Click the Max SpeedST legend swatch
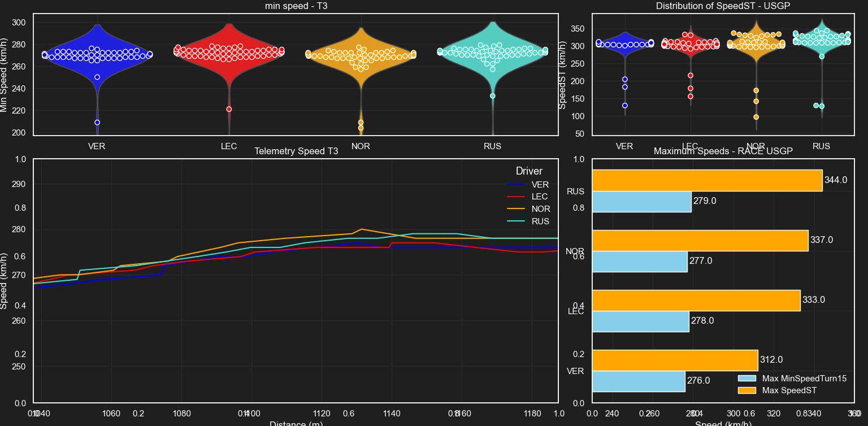868x426 pixels. (747, 390)
